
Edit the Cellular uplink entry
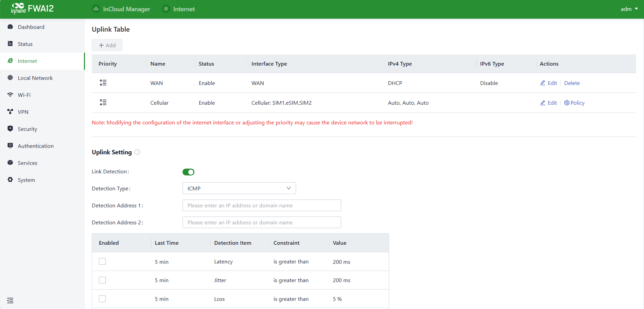(549, 103)
